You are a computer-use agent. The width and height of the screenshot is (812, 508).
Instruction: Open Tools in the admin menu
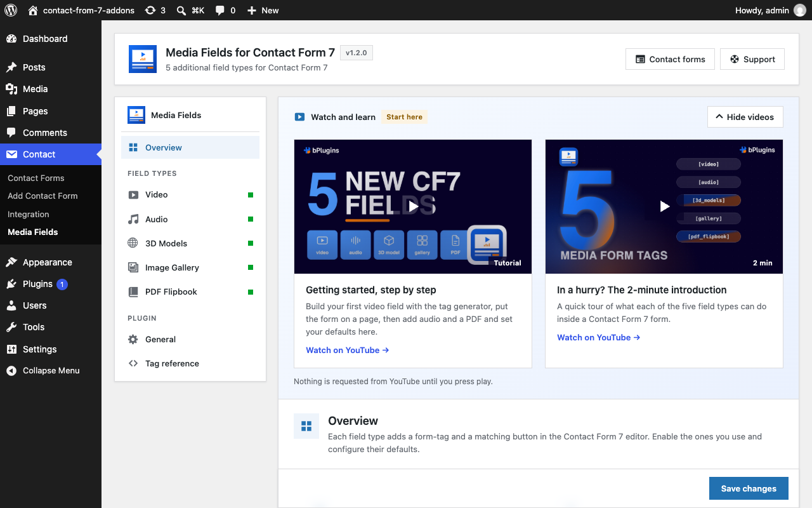[x=51, y=327]
